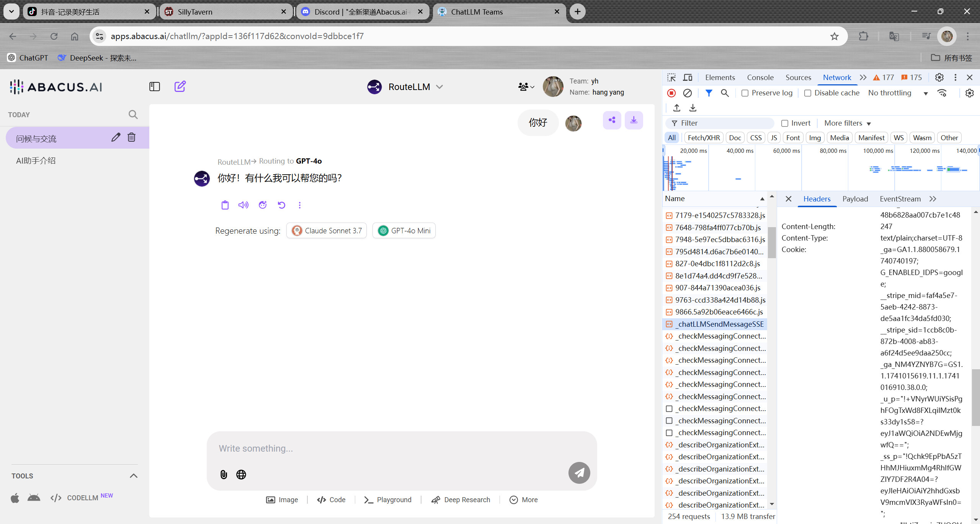Click the Deep Research button
Viewport: 980px width, 524px height.
(461, 500)
